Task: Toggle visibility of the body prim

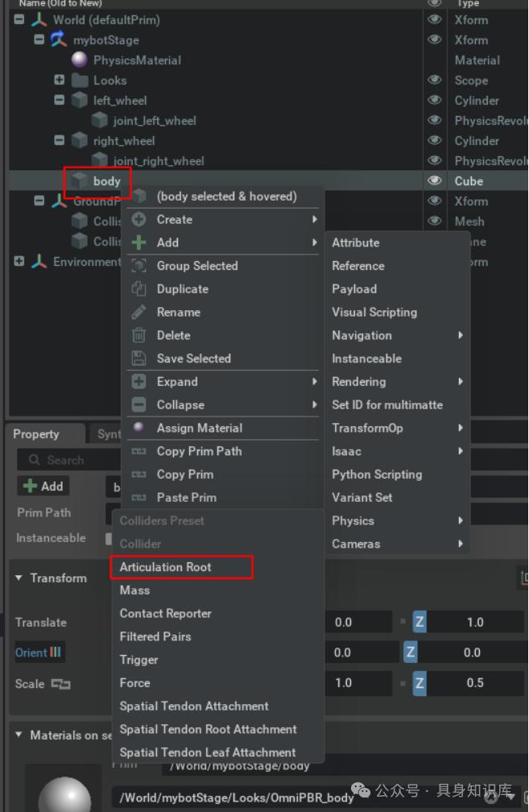Action: point(435,180)
